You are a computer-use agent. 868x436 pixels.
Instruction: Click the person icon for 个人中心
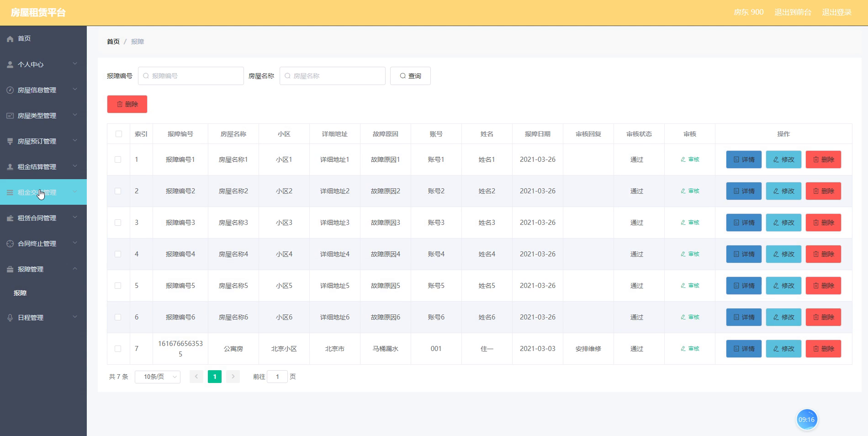pos(10,64)
